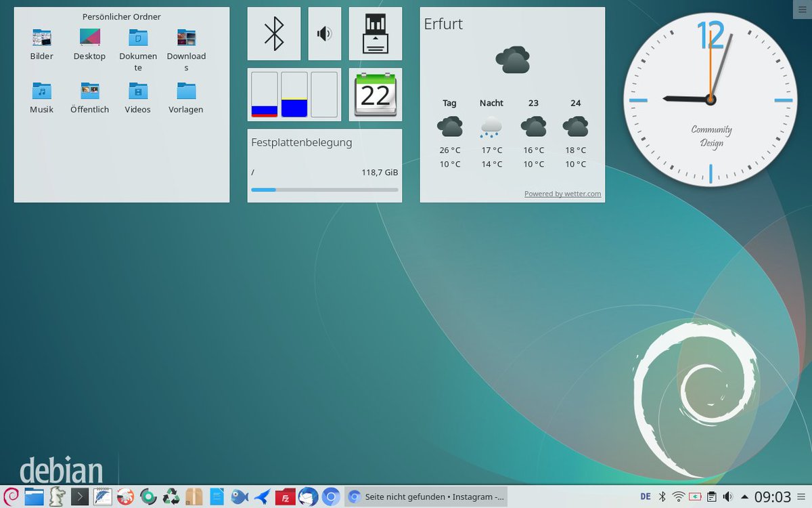This screenshot has width=812, height=508.
Task: Launch the blue fish application in taskbar
Action: coord(240,496)
